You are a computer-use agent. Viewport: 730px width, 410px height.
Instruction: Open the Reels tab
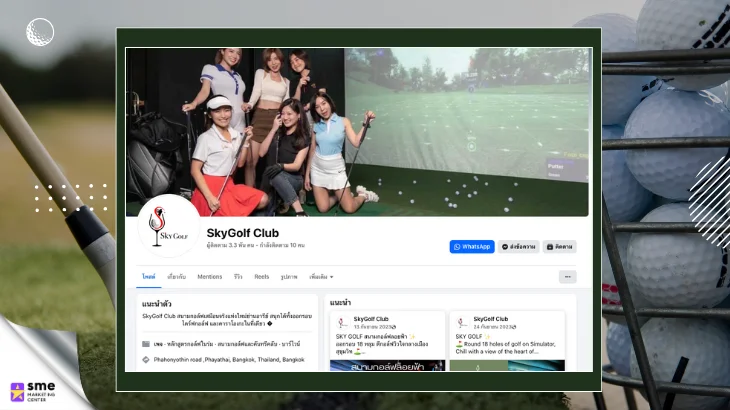[x=261, y=277]
